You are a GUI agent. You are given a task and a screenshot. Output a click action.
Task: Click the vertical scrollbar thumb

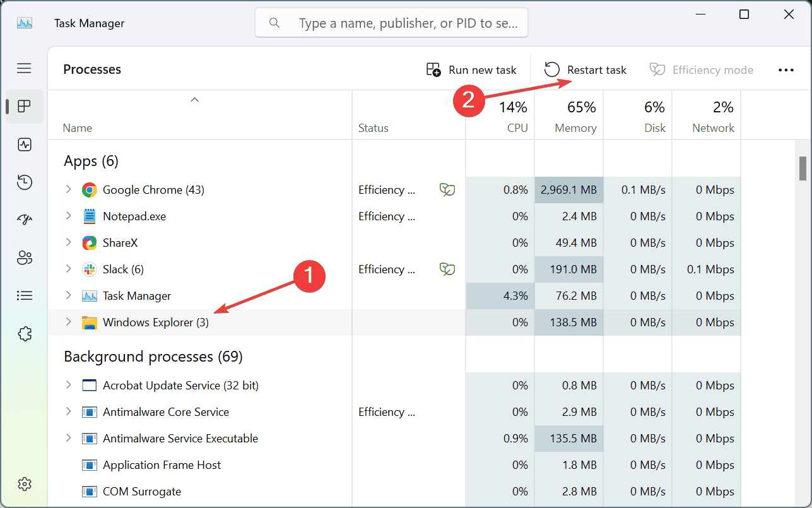[x=803, y=168]
